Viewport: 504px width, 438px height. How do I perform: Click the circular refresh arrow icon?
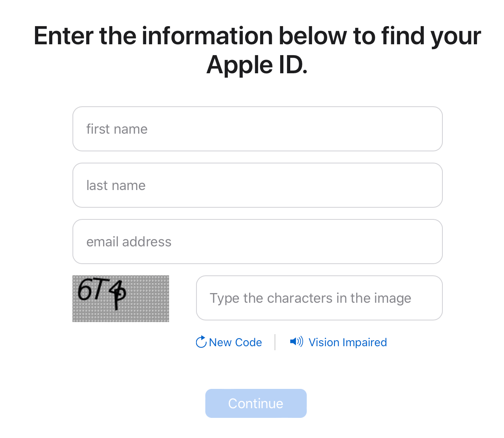[201, 342]
